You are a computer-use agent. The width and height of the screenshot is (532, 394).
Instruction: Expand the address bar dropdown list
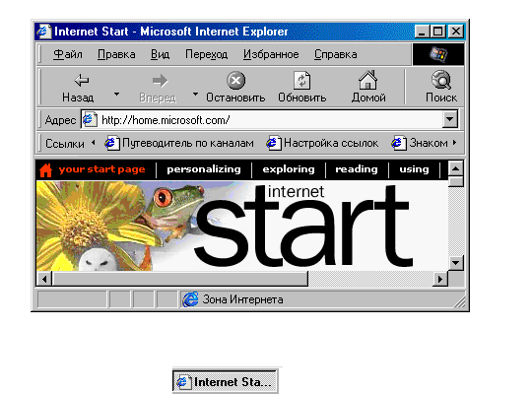pos(450,119)
